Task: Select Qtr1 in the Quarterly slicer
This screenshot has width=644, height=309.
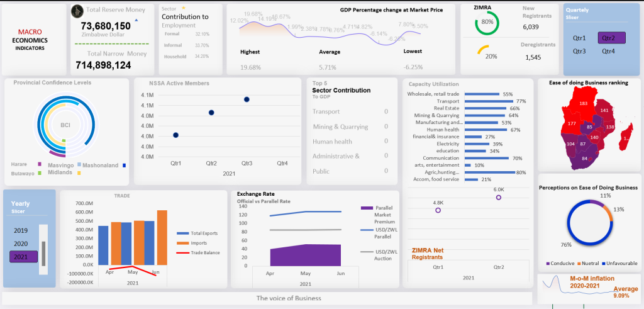Action: click(x=579, y=38)
